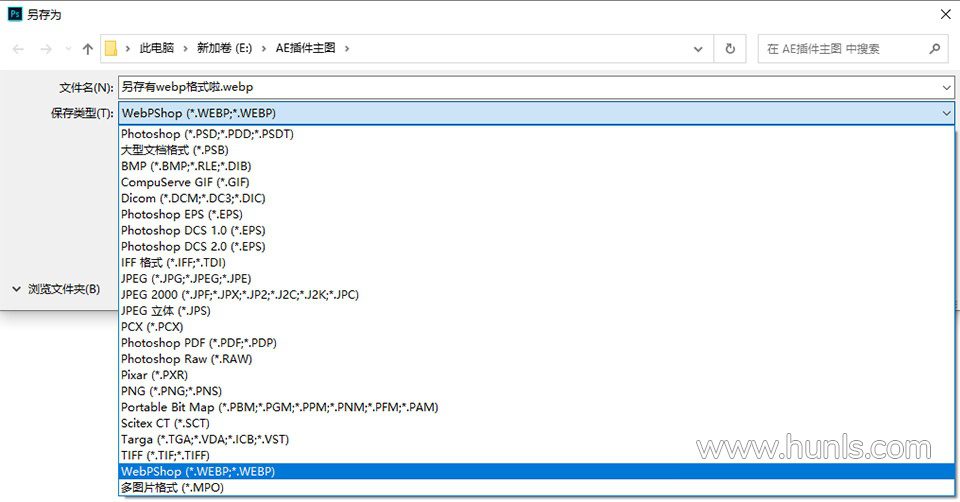Toggle 浏览文件夹 browse folders expander
Screen dimensions: 960x502
coord(56,289)
